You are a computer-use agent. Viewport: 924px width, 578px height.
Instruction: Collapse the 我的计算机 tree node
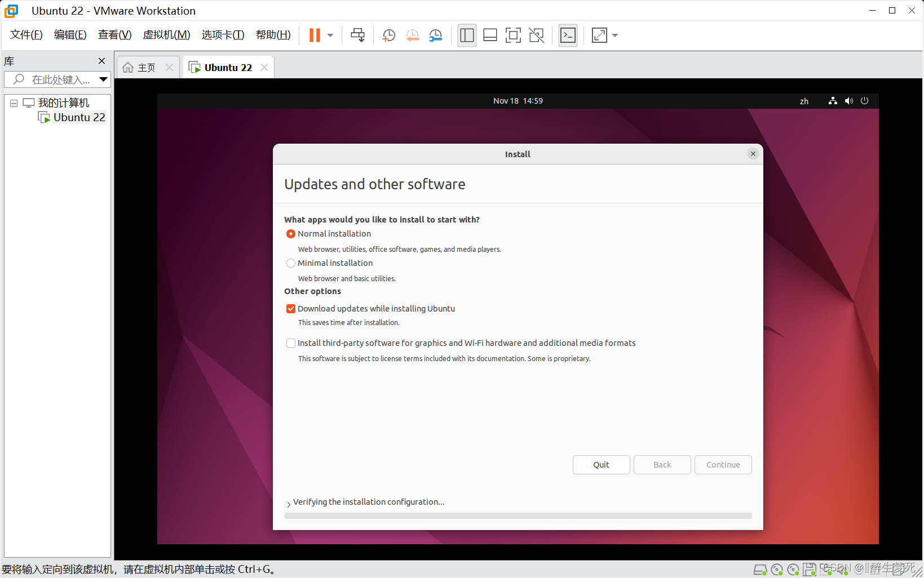coord(14,103)
